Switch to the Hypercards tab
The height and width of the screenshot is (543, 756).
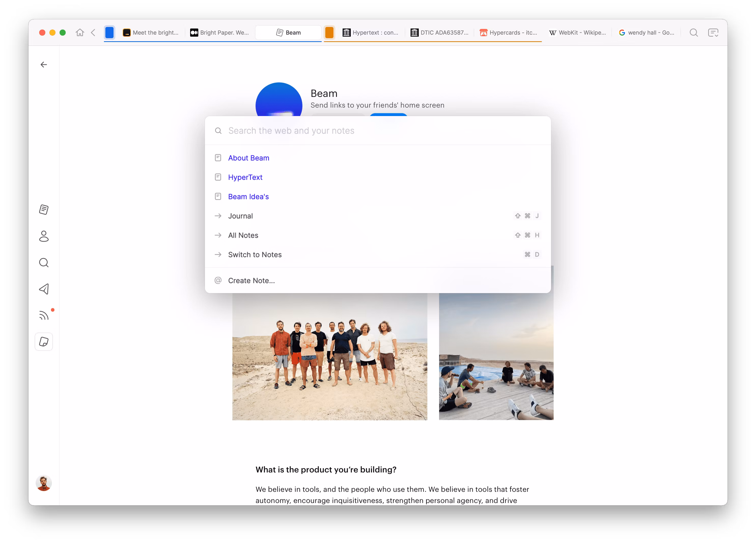coord(508,33)
